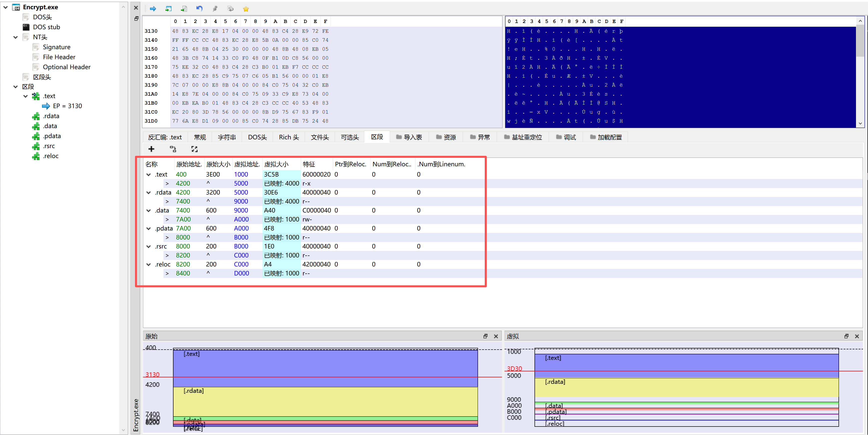Image resolution: width=868 pixels, height=435 pixels.
Task: Click the window-with-green-arrow toolbar icon
Action: (x=168, y=9)
